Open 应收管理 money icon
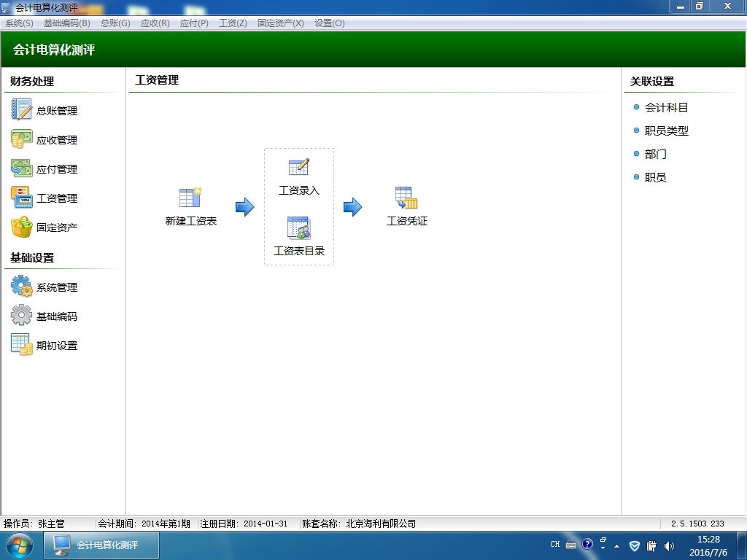747x560 pixels. coord(21,139)
